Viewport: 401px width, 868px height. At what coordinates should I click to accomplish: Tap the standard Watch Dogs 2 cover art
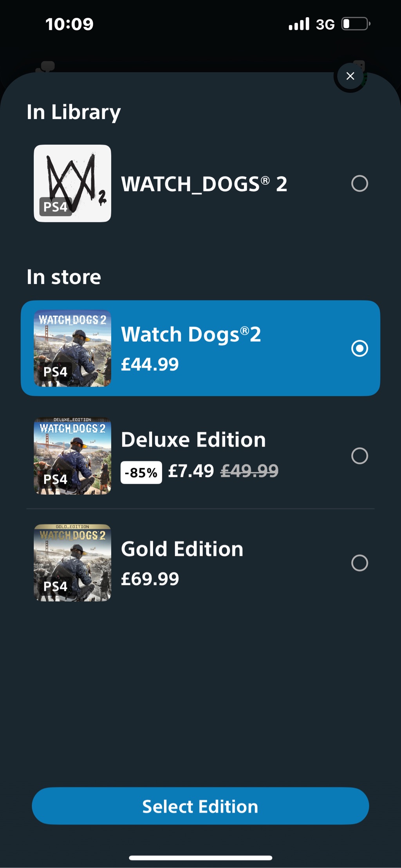[x=72, y=348]
